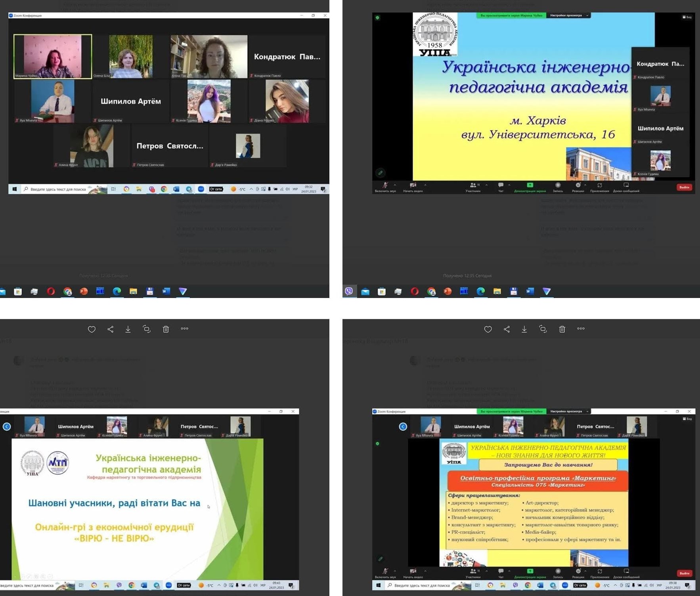Open the Edge icon in the dark taskbar under gallery view
Screen dimensions: 700x596
tap(117, 291)
